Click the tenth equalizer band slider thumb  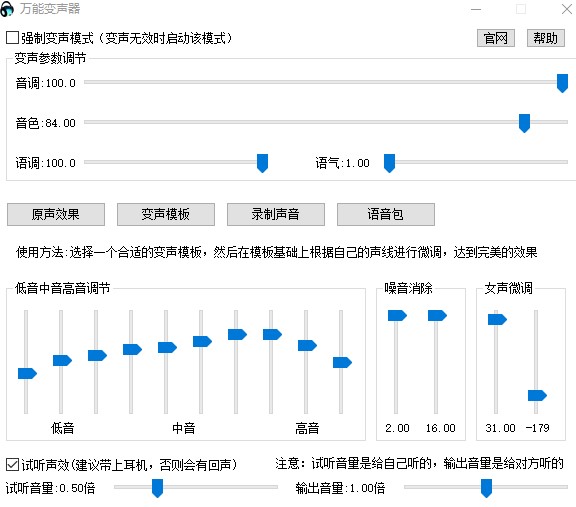click(342, 362)
